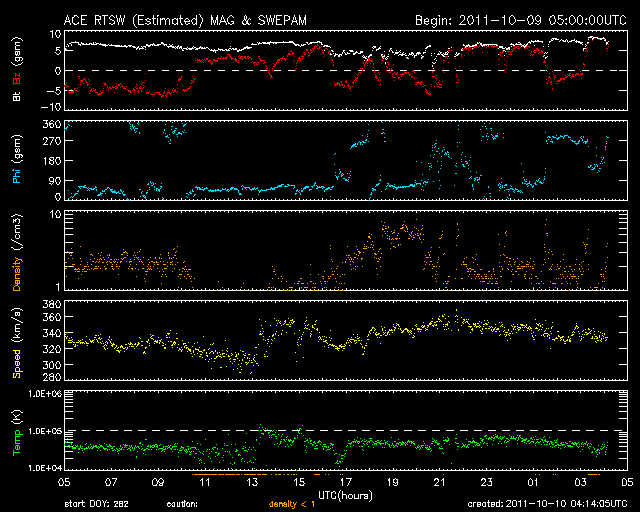Image resolution: width=640 pixels, height=512 pixels.
Task: Click the "380" tick on the Speed axis
Action: pyautogui.click(x=52, y=304)
